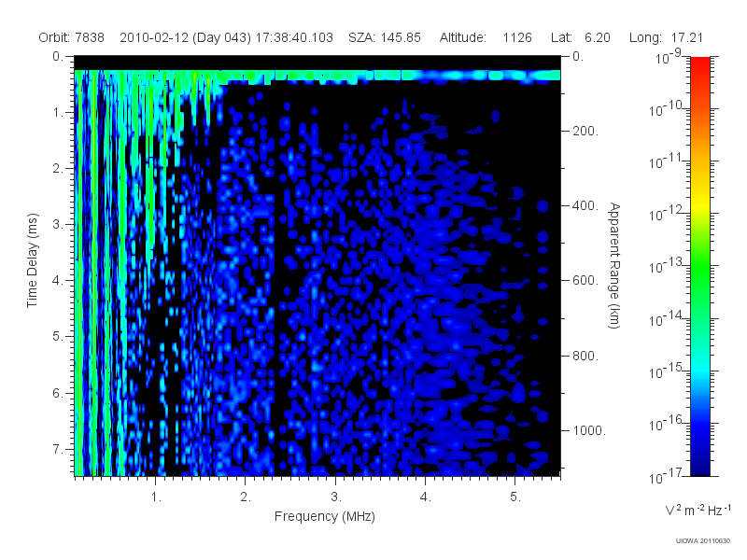This screenshot has height=560, width=747.
Task: Click the UIOWA 20110630 credit text
Action: [703, 541]
